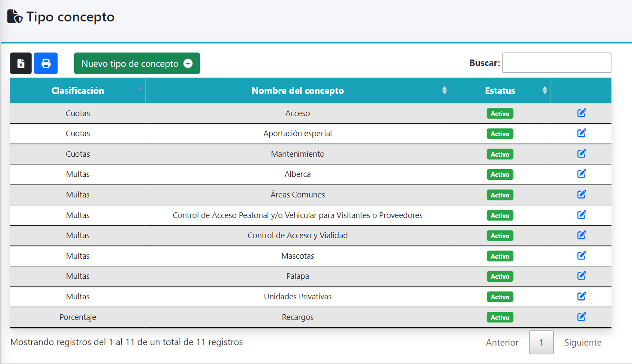This screenshot has height=364, width=632.
Task: Edit the Áreas Comunes row
Action: tap(581, 194)
